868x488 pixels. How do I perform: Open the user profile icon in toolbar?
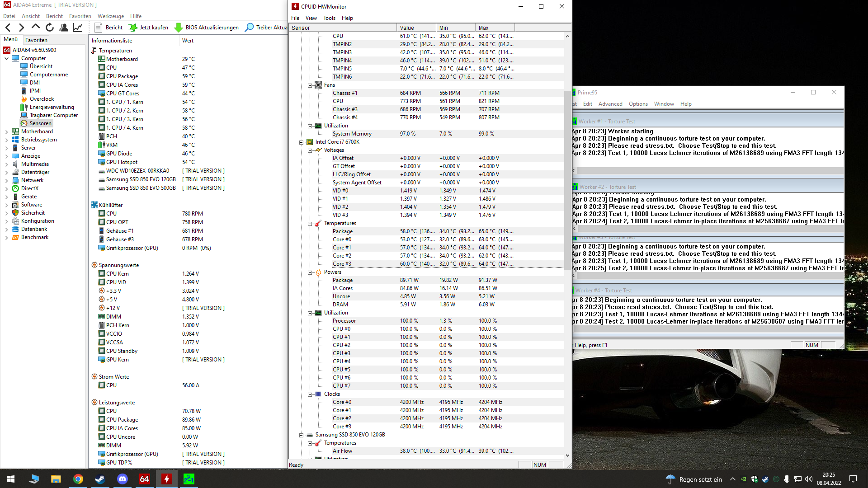pos(64,28)
